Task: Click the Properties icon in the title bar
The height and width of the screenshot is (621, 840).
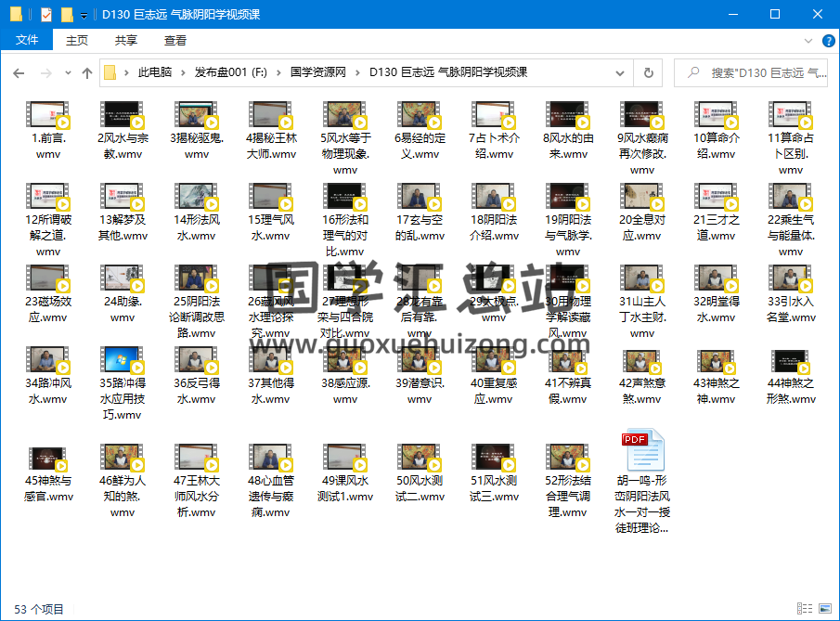Action: point(46,14)
